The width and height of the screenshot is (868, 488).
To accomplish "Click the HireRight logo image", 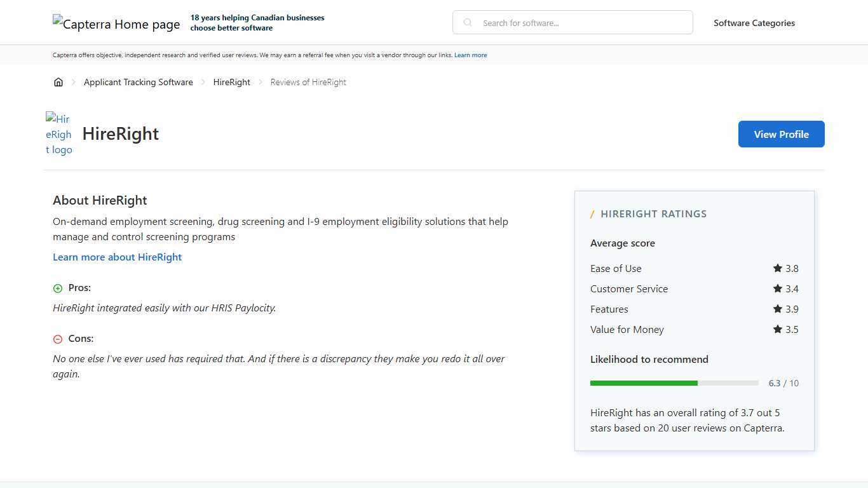I will (x=59, y=134).
